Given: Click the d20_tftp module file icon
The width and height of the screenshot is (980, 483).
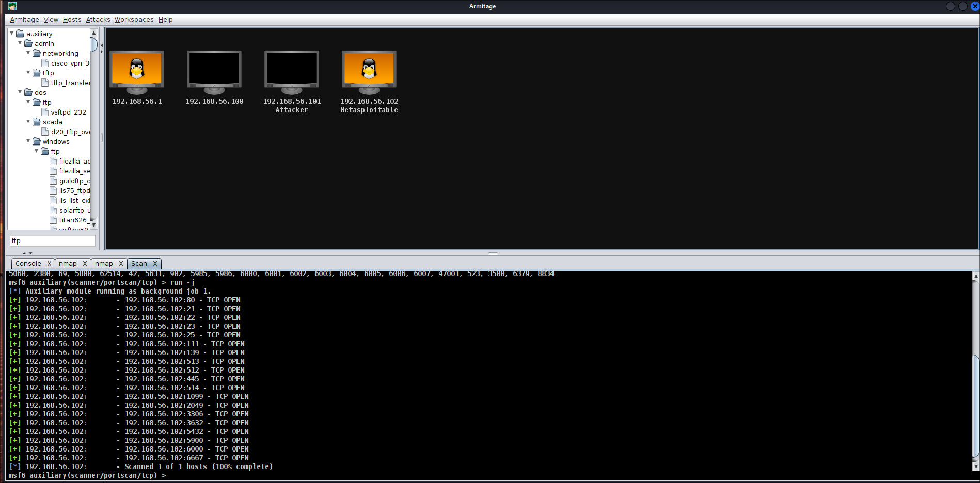Looking at the screenshot, I should point(45,132).
